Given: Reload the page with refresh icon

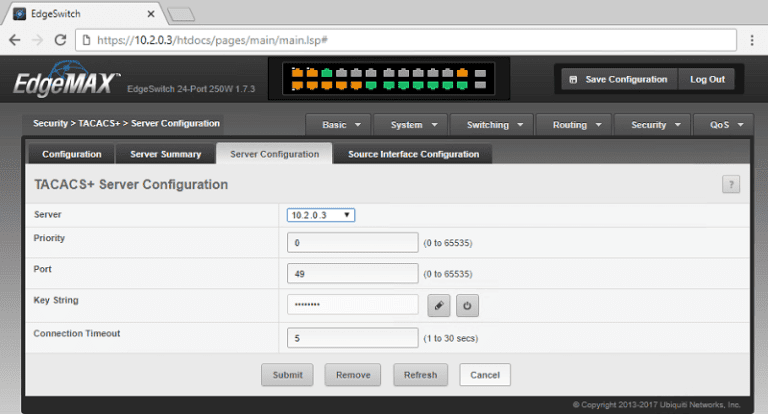Looking at the screenshot, I should (x=60, y=40).
